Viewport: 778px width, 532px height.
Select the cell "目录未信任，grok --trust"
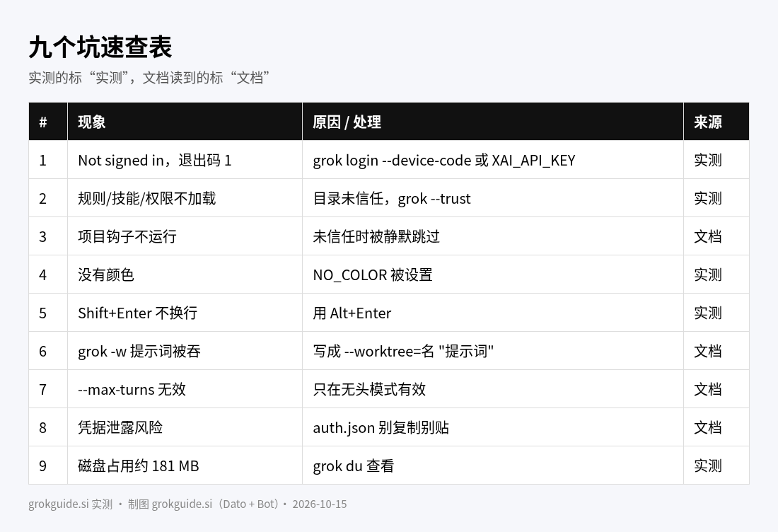[493, 198]
